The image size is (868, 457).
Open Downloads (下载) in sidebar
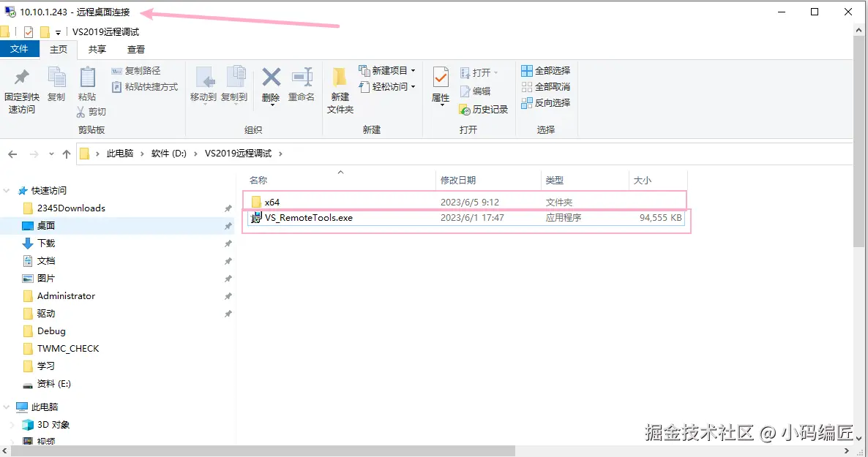(46, 243)
